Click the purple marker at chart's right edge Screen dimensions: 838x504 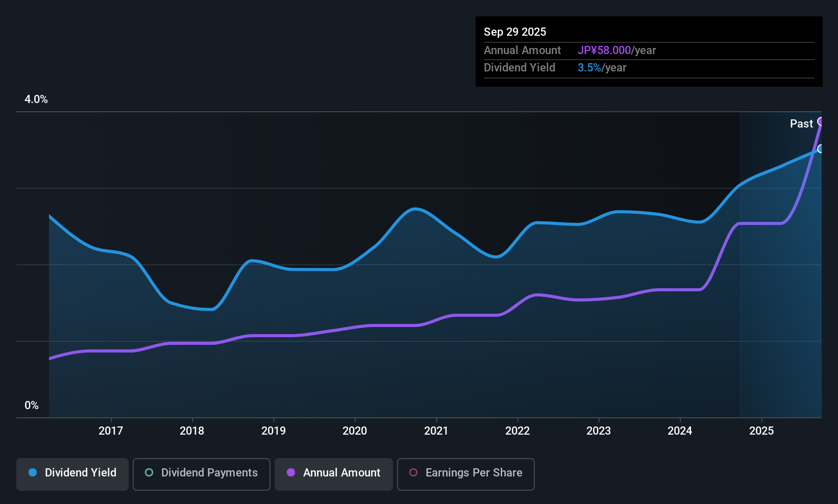[x=821, y=121]
